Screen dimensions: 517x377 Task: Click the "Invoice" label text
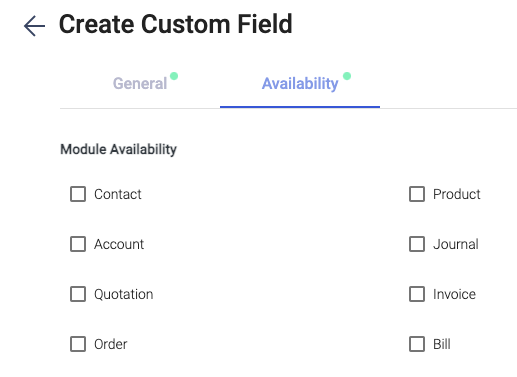pyautogui.click(x=454, y=294)
